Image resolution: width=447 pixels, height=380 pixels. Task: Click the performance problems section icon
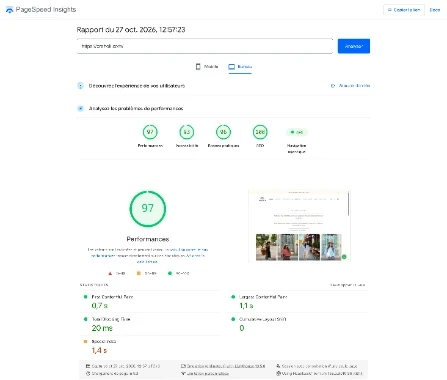click(80, 108)
